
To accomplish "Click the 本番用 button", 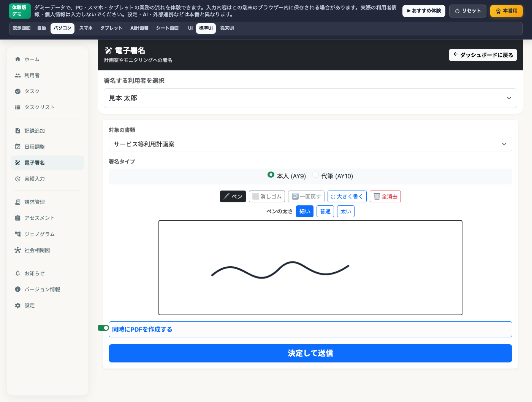I will (507, 11).
